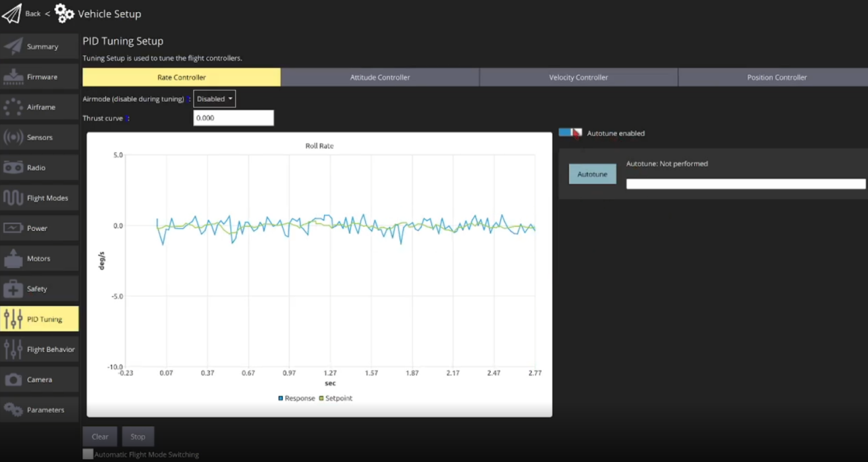Screen dimensions: 868x462
Task: Click the Autotune progress bar
Action: coord(745,184)
